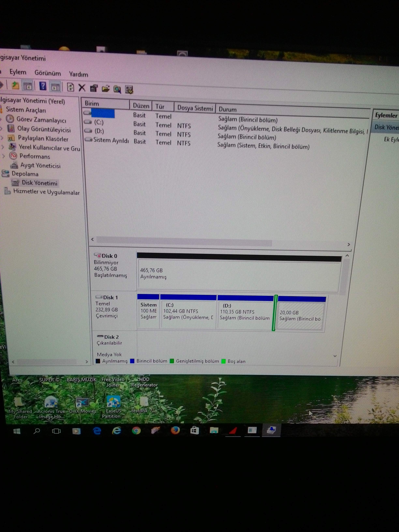The height and width of the screenshot is (532, 399).
Task: Click the Dosya Sistemi column header
Action: [195, 108]
